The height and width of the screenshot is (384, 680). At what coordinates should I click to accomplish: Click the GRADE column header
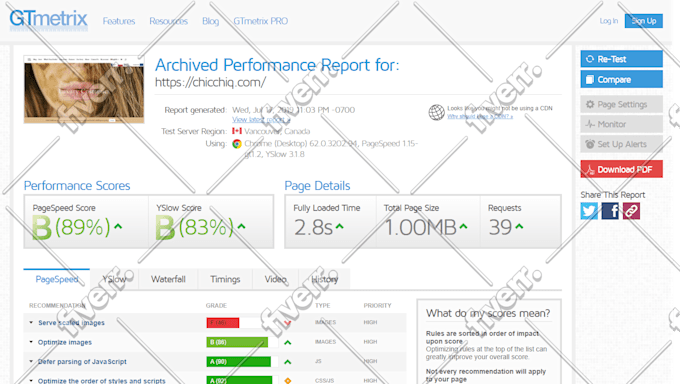pos(216,305)
